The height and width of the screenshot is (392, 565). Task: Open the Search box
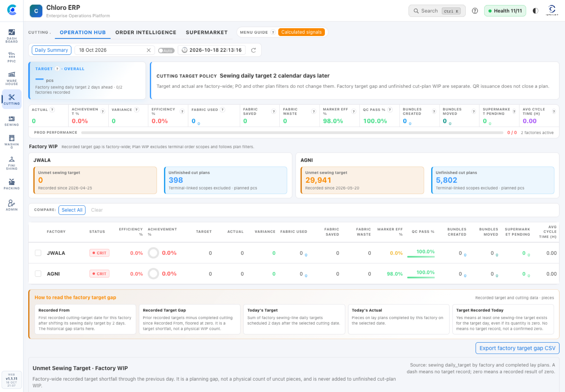pyautogui.click(x=437, y=11)
